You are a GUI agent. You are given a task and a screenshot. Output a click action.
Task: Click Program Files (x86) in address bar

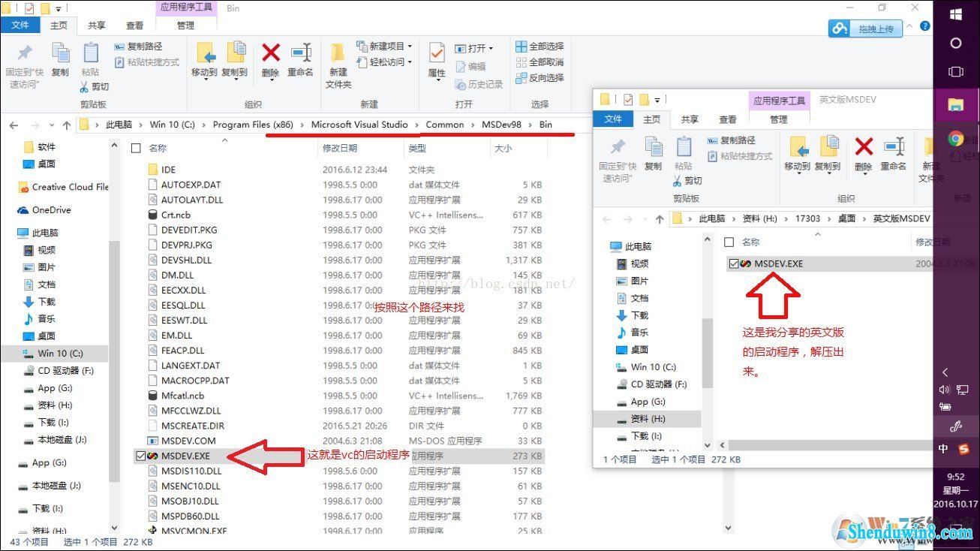click(252, 125)
